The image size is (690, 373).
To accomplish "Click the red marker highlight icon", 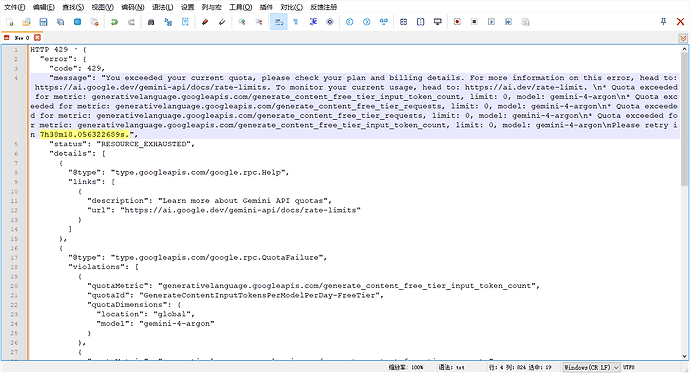I will (205, 22).
